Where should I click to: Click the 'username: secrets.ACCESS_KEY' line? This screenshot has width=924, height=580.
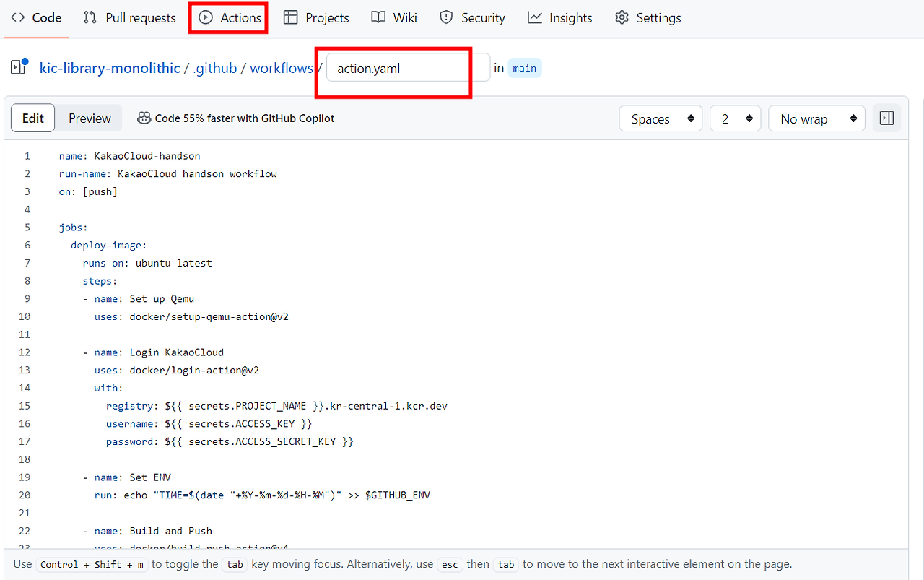click(x=209, y=424)
